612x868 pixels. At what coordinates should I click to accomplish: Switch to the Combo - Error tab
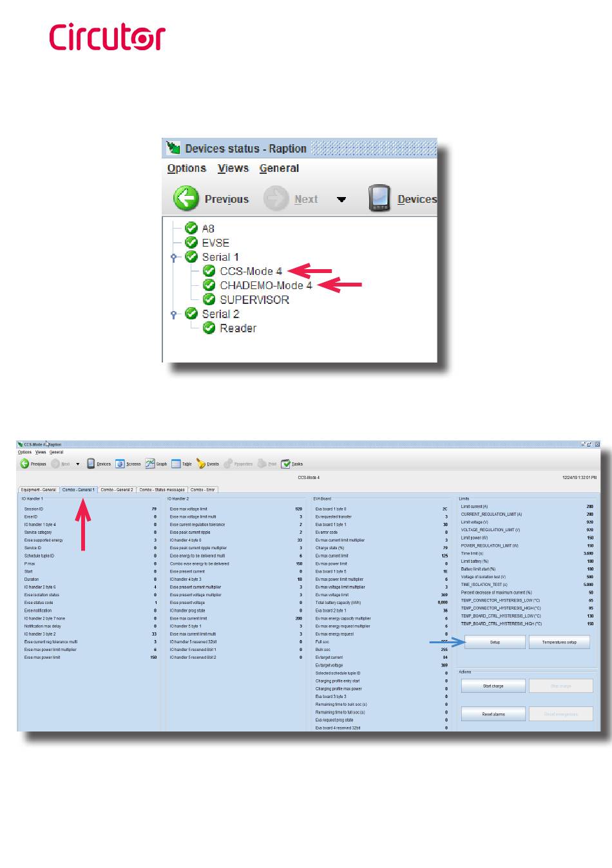pyautogui.click(x=203, y=490)
